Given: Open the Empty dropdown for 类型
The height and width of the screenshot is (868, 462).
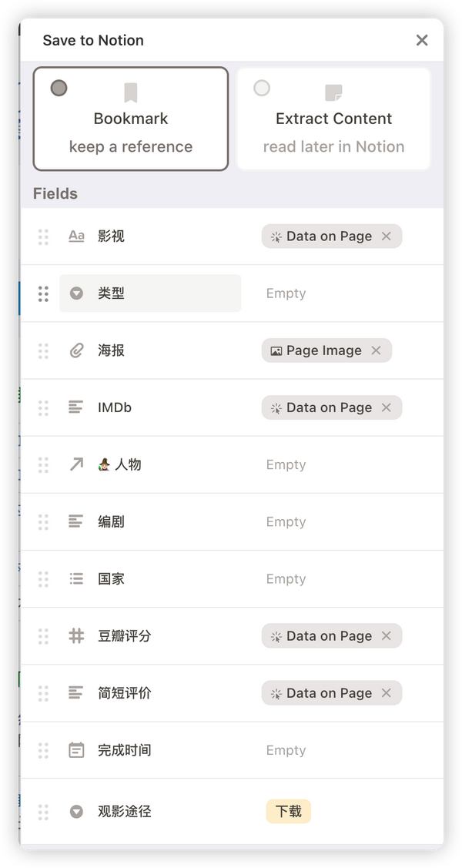Looking at the screenshot, I should coord(286,293).
